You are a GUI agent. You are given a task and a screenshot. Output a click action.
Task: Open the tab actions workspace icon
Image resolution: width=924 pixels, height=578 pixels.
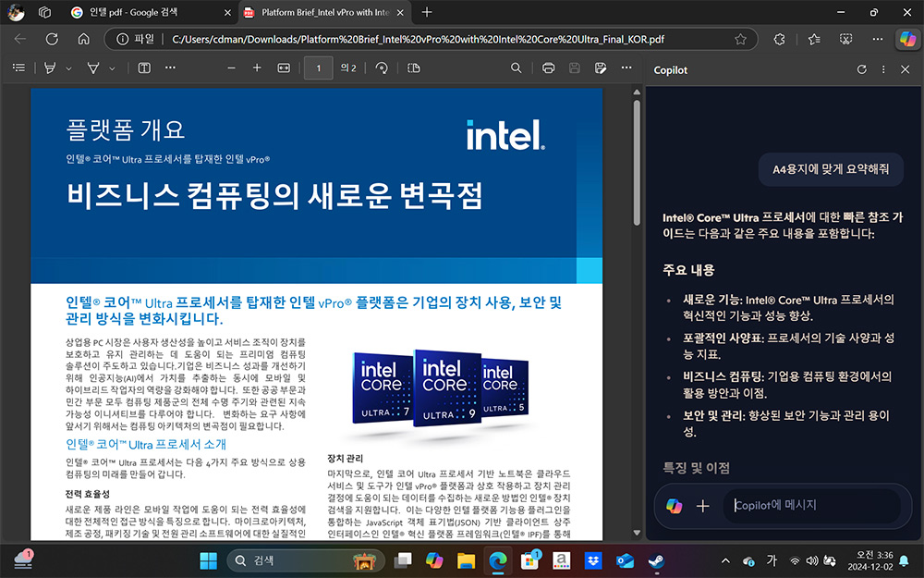pyautogui.click(x=44, y=12)
